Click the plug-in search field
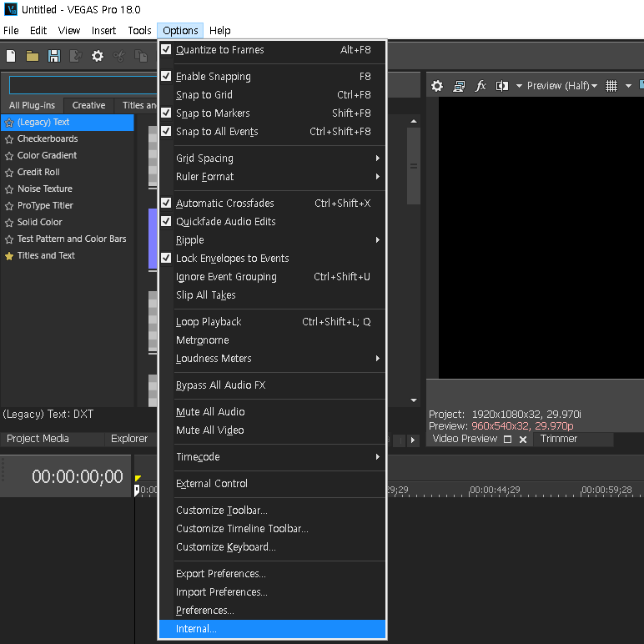 (x=83, y=85)
